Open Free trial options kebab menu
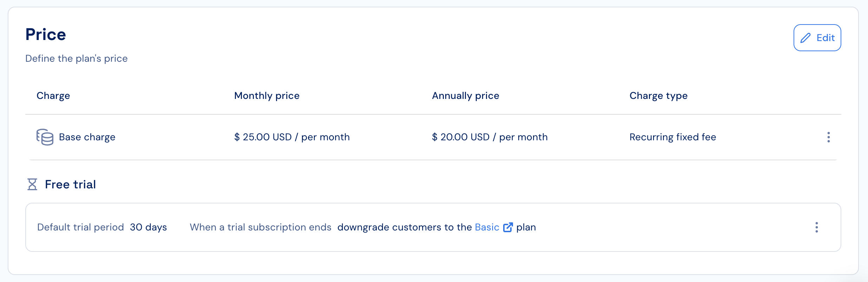868x282 pixels. click(816, 227)
